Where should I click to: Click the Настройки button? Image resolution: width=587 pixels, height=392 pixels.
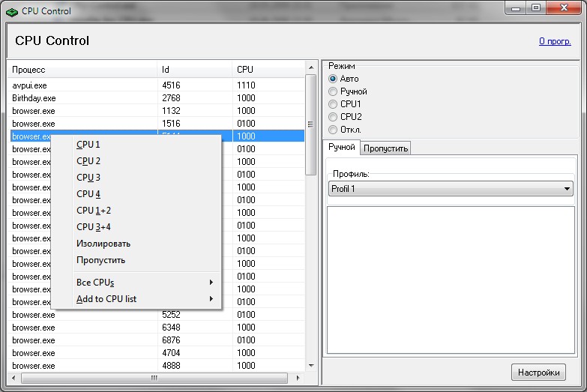(x=538, y=373)
